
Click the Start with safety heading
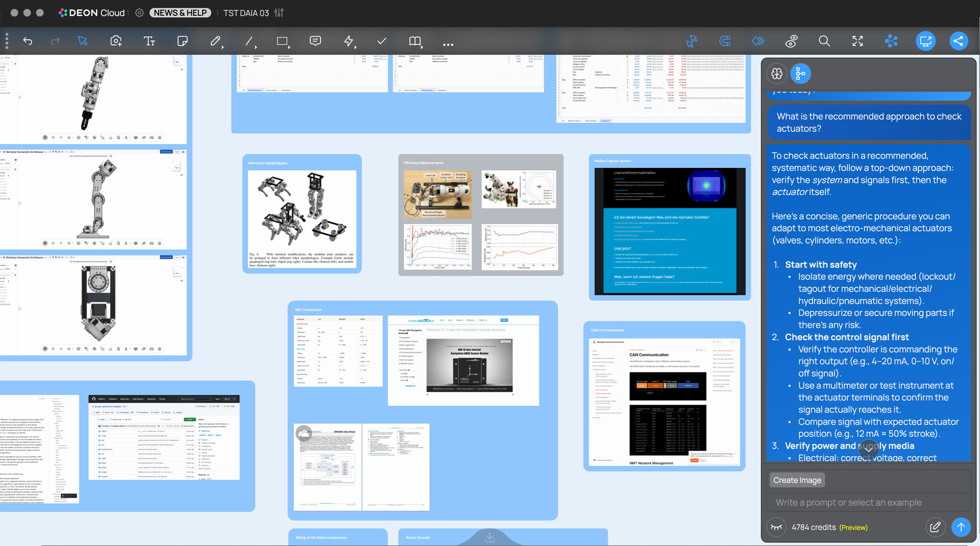821,265
